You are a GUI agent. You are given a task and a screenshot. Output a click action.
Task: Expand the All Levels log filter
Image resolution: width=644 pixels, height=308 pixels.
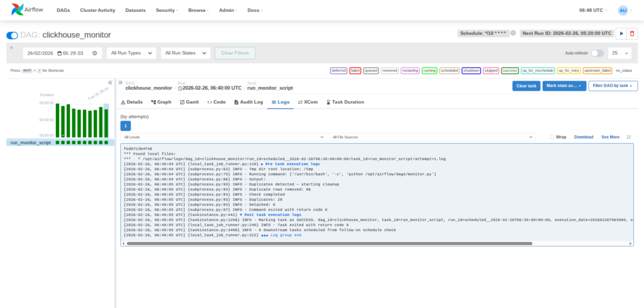click(x=223, y=137)
